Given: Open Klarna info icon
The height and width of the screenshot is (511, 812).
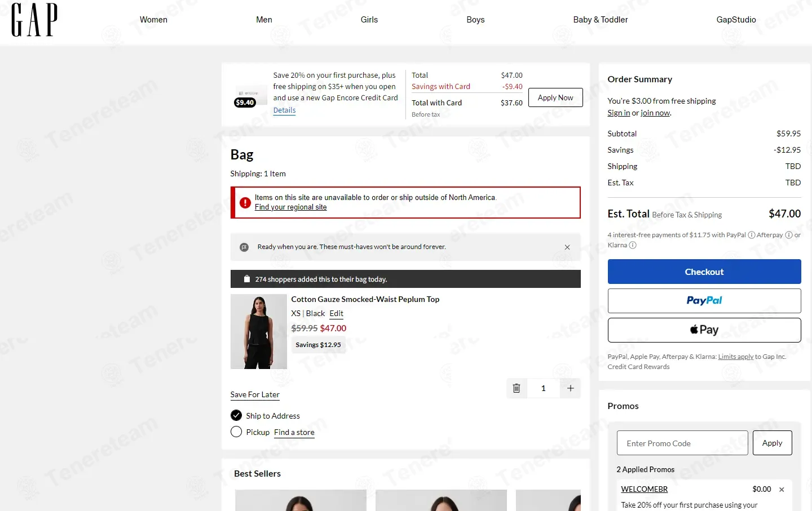Looking at the screenshot, I should click(x=633, y=246).
